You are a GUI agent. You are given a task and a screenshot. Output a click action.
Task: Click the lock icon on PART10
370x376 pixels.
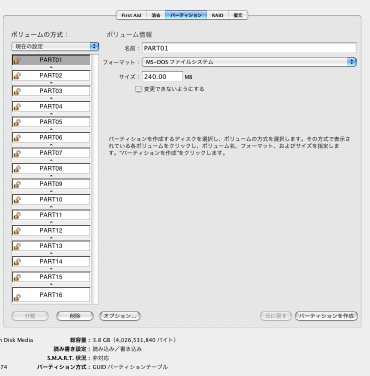(x=17, y=200)
